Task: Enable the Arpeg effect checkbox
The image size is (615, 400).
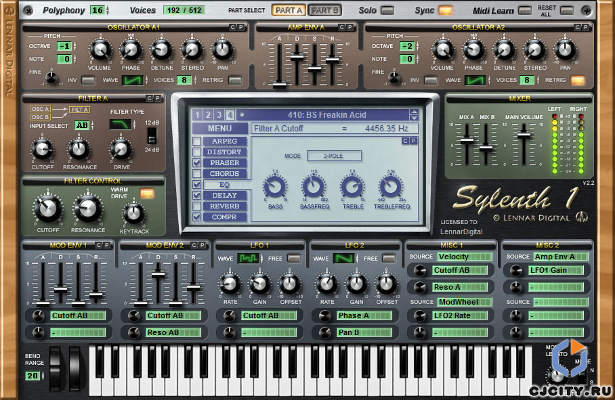Action: click(x=197, y=141)
